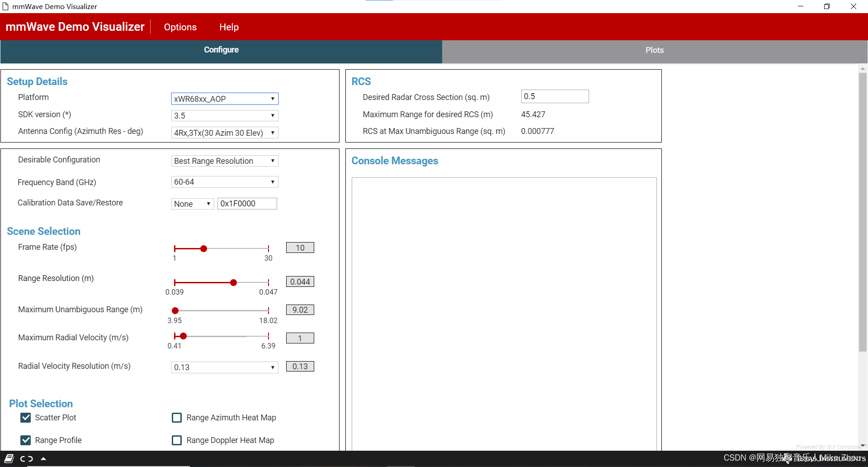The image size is (868, 467).
Task: Click the document icon in title bar
Action: tap(5, 6)
